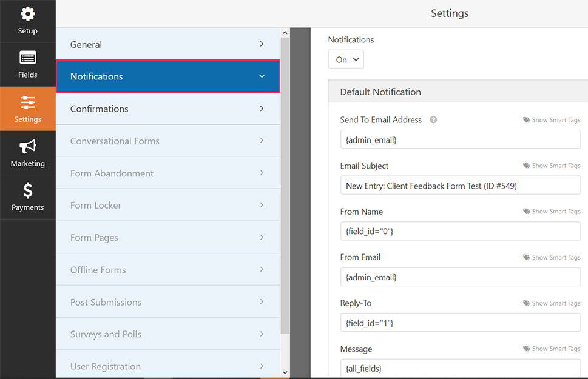
Task: Click the scrollbar down arrow in settings list
Action: pos(283,372)
